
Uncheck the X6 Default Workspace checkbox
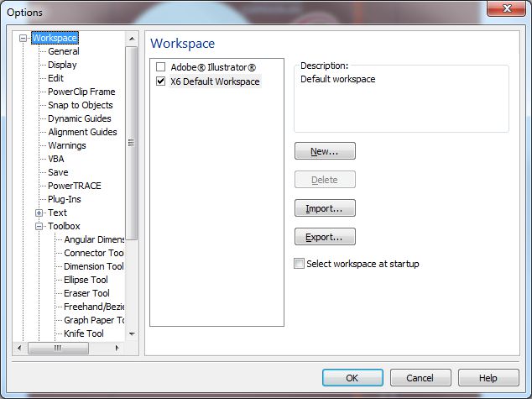point(160,81)
